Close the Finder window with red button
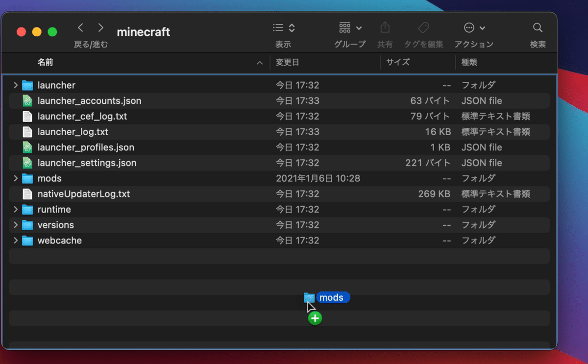The height and width of the screenshot is (364, 588). pyautogui.click(x=21, y=32)
